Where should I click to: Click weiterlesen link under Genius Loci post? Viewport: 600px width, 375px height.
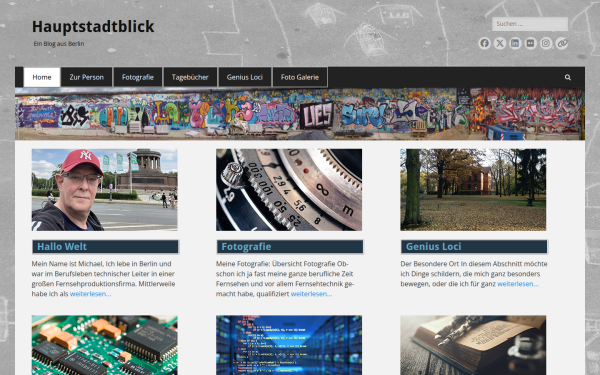click(518, 284)
